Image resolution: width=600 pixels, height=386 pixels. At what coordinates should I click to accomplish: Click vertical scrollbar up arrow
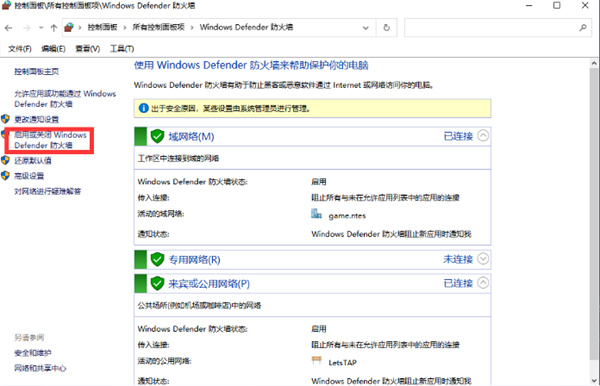point(594,63)
